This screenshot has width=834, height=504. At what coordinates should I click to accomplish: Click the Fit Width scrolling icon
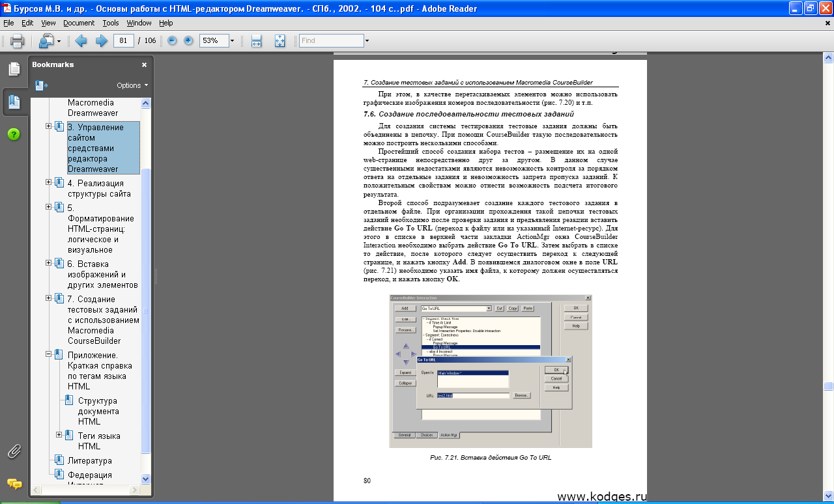click(256, 41)
